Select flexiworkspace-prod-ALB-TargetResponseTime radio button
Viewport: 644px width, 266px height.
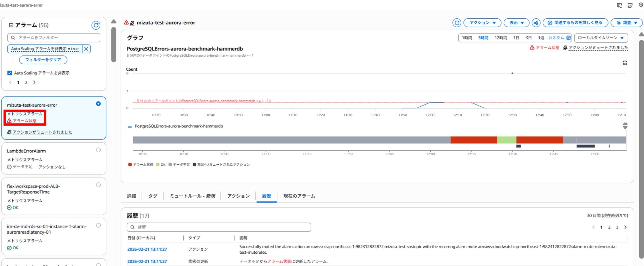coord(98,185)
